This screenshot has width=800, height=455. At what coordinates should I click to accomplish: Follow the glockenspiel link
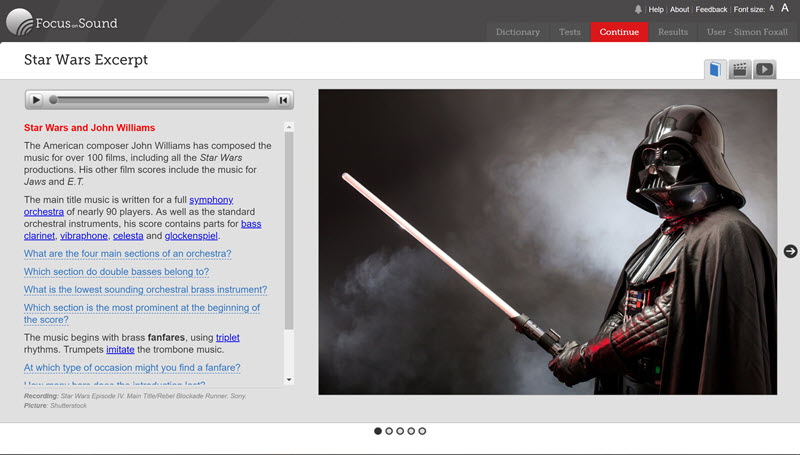coord(191,236)
